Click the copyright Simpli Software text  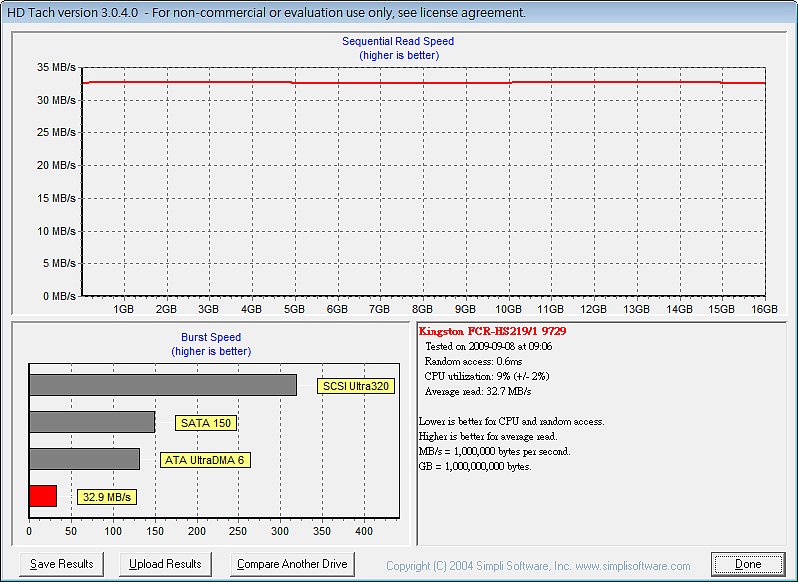(538, 566)
